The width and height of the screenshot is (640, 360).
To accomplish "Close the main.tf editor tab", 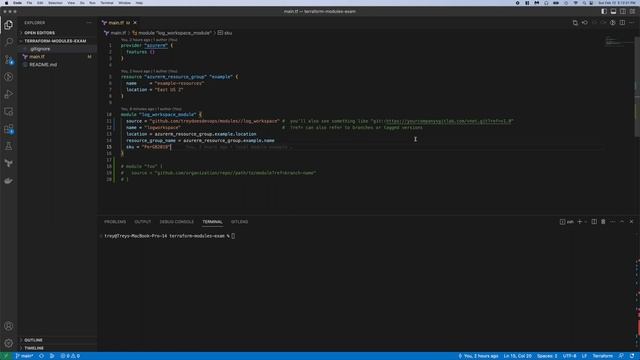I will click(135, 23).
